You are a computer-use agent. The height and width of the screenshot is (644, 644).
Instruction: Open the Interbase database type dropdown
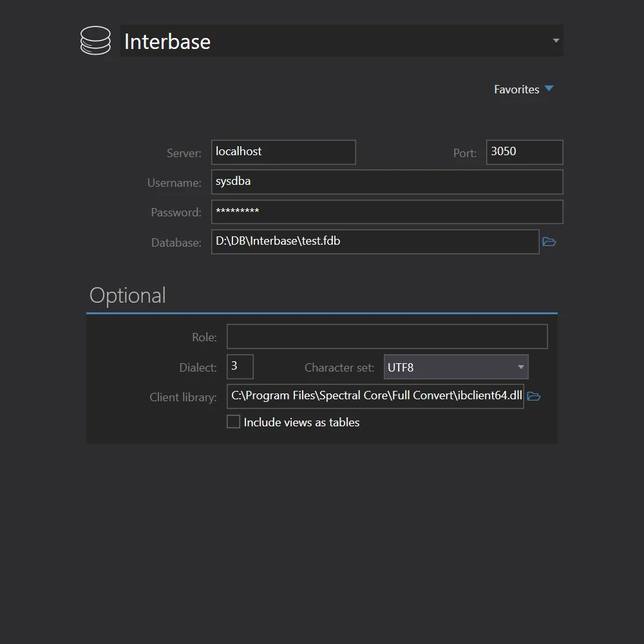click(x=554, y=40)
